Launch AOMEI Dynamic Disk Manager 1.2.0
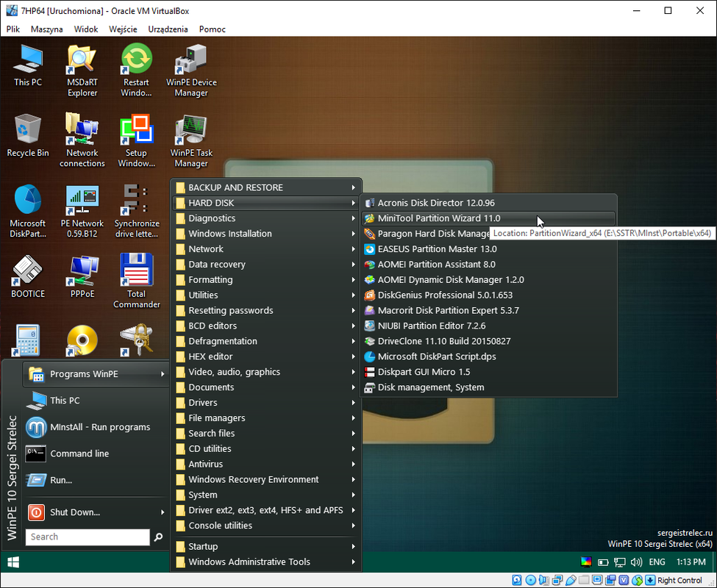 [488, 279]
